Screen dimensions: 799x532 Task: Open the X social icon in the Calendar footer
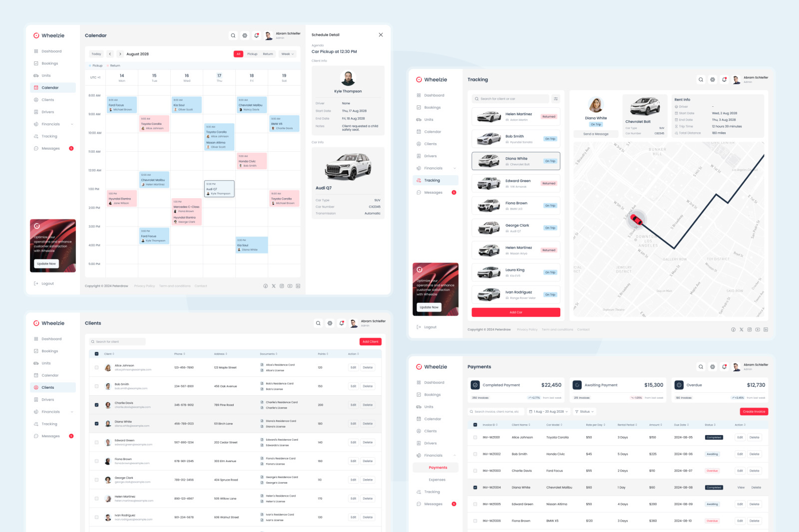pos(274,286)
